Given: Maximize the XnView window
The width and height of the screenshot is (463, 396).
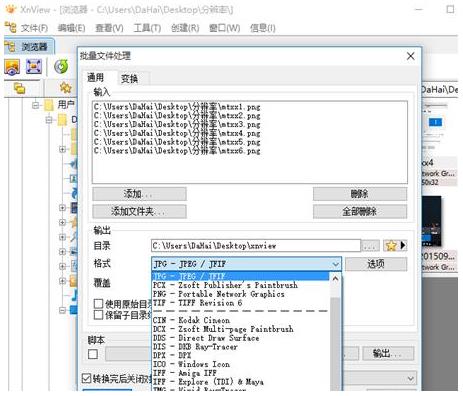Looking at the screenshot, I should [x=450, y=9].
